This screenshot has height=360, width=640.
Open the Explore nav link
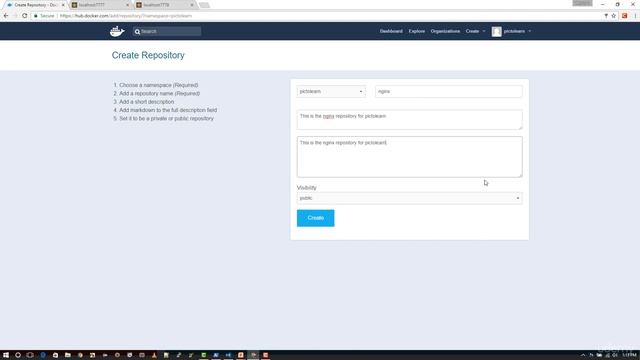[x=417, y=31]
